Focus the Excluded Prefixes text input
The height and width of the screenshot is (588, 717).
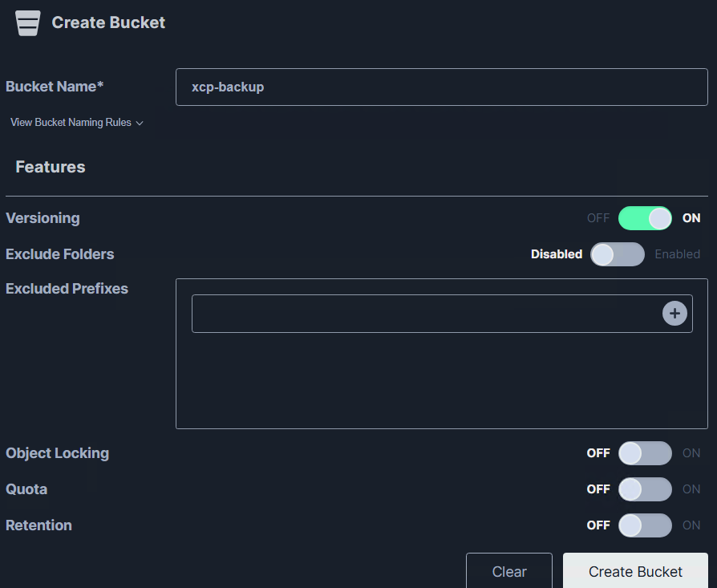coord(425,314)
